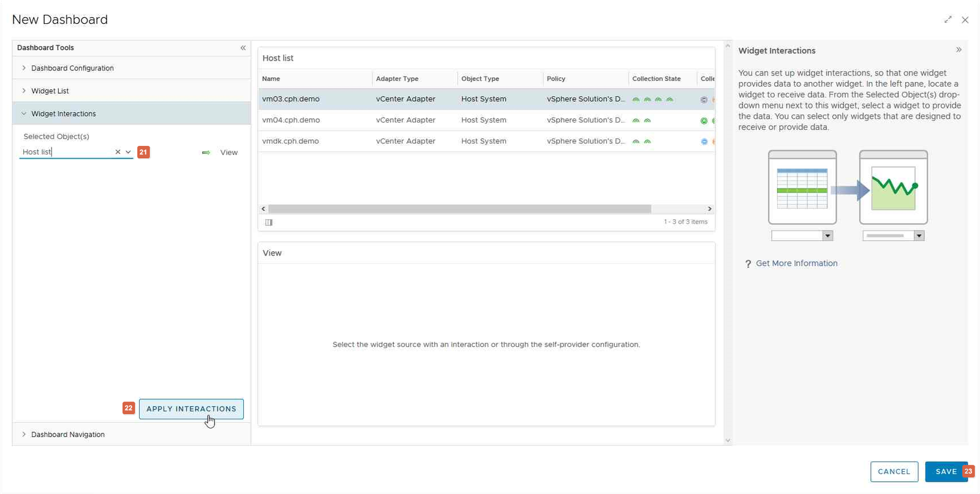This screenshot has height=494, width=980.
Task: Collapse the Widget Interactions help pane
Action: 959,50
